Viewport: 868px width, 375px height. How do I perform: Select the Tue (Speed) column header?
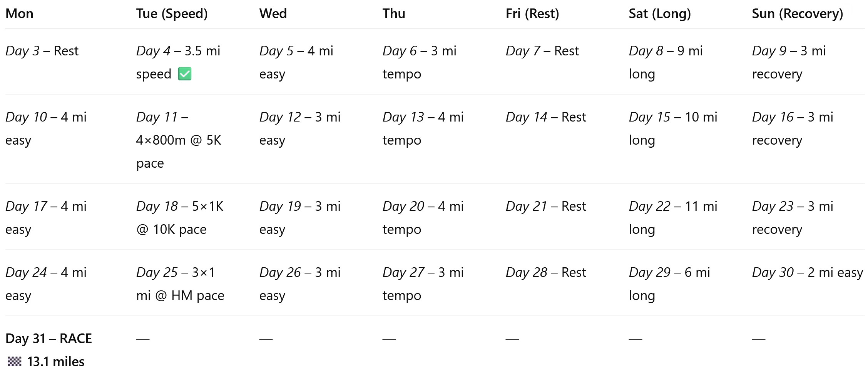point(172,14)
